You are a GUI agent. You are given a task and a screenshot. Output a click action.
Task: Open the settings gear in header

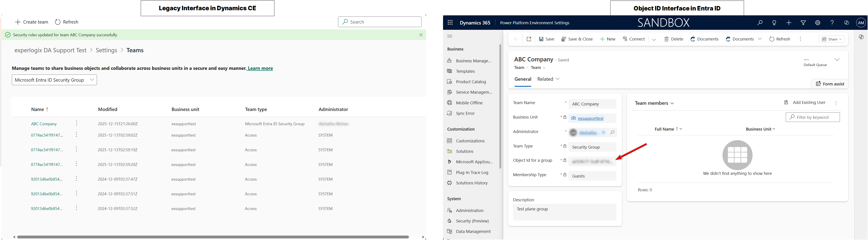(818, 23)
